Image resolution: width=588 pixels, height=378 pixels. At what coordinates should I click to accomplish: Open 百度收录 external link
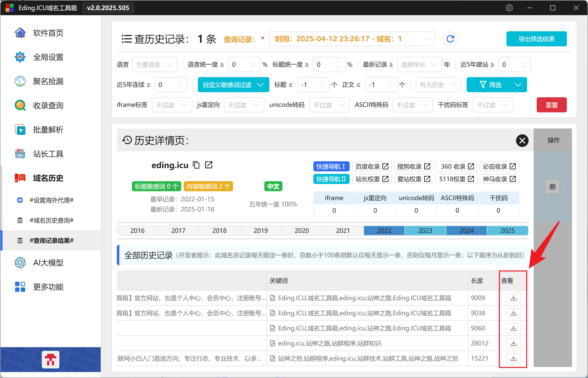372,166
